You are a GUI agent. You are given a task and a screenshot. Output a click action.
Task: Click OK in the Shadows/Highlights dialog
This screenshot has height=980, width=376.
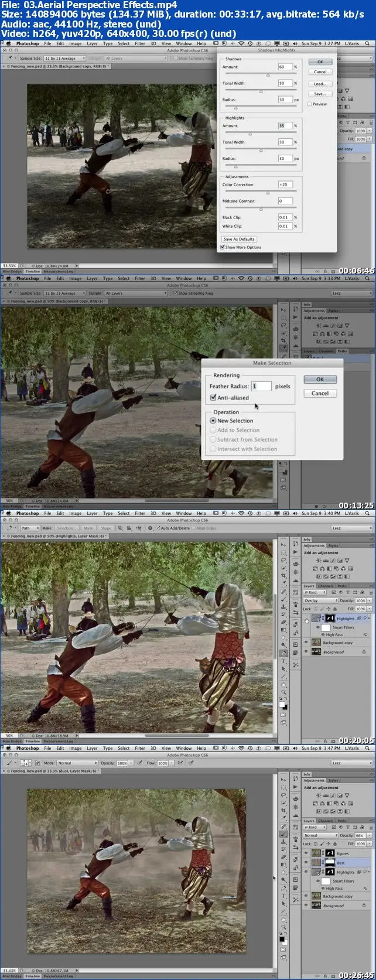pyautogui.click(x=320, y=62)
